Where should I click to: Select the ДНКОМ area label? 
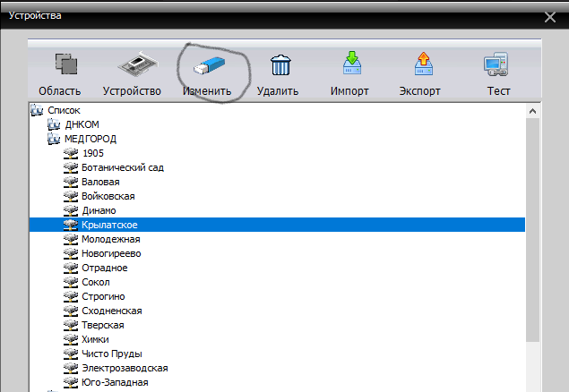(x=82, y=124)
